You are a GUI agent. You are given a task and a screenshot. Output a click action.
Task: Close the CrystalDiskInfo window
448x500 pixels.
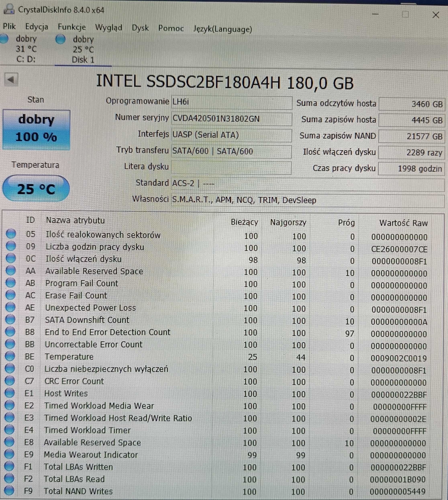436,15
